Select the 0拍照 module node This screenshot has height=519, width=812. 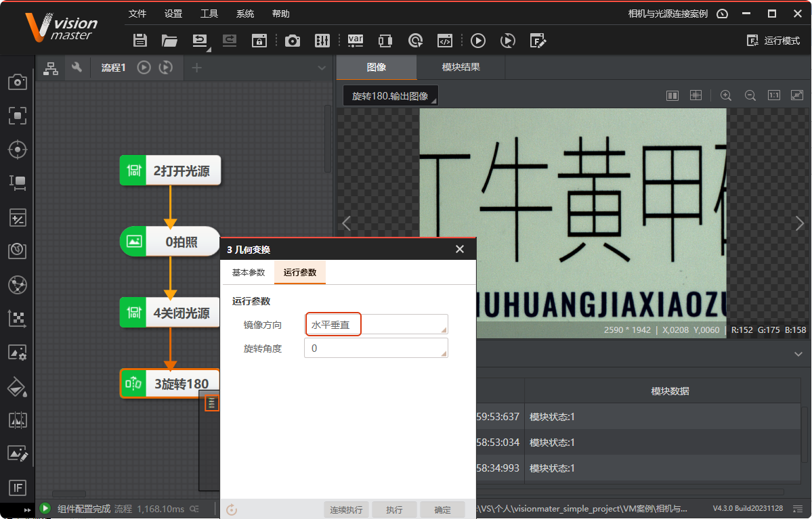coord(171,242)
